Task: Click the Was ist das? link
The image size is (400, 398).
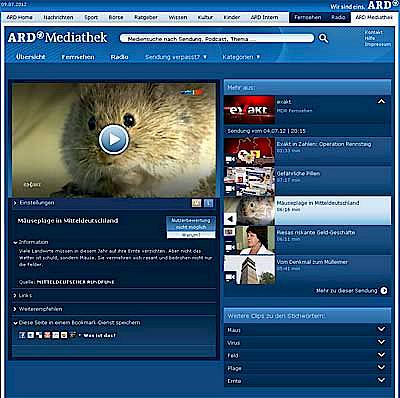Action: (99, 335)
